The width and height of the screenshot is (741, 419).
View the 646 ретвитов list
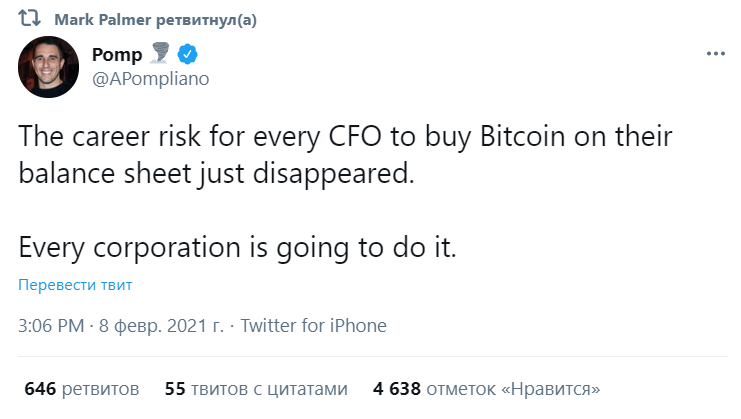[x=81, y=388]
